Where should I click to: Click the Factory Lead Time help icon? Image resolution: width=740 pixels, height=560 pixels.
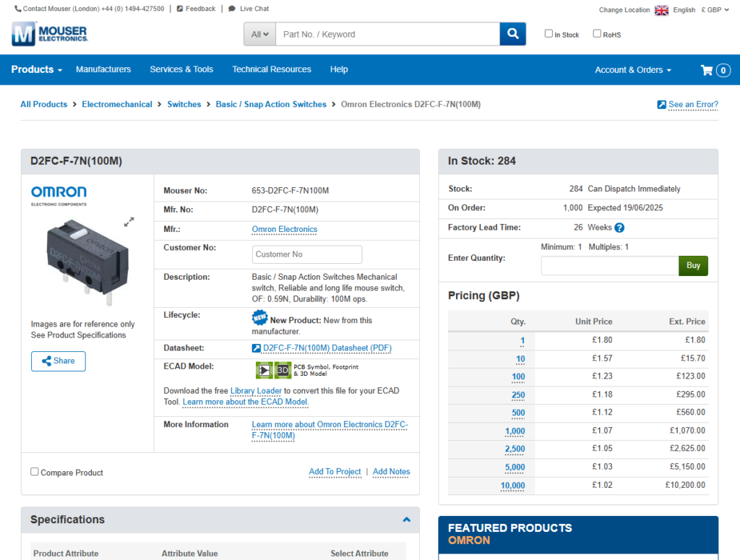coord(619,228)
